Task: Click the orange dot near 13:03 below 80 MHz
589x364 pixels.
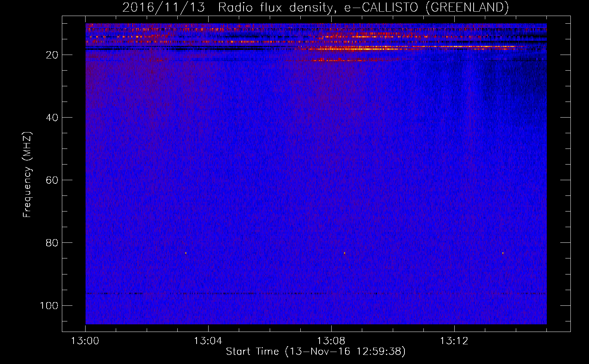Action: click(x=186, y=253)
